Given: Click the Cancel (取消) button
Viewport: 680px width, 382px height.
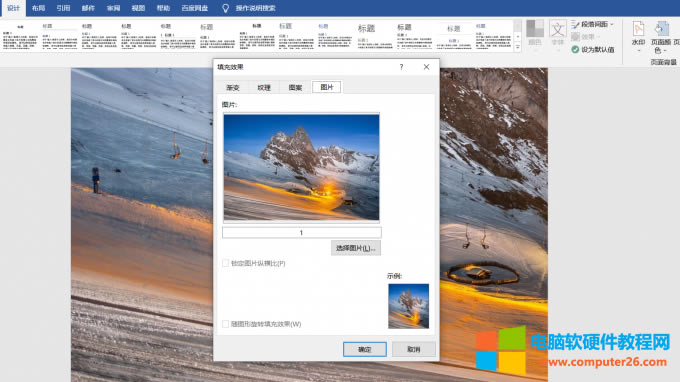Looking at the screenshot, I should [x=414, y=349].
